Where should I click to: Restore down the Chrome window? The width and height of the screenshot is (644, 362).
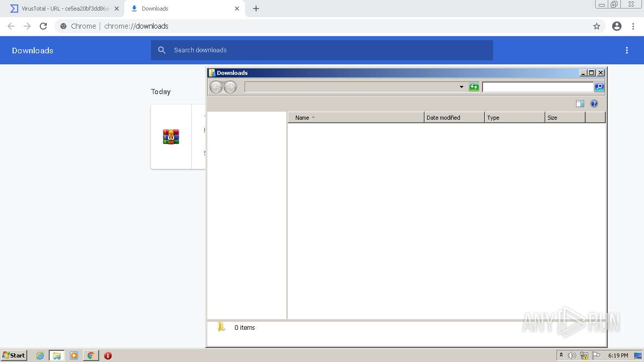[x=614, y=4]
